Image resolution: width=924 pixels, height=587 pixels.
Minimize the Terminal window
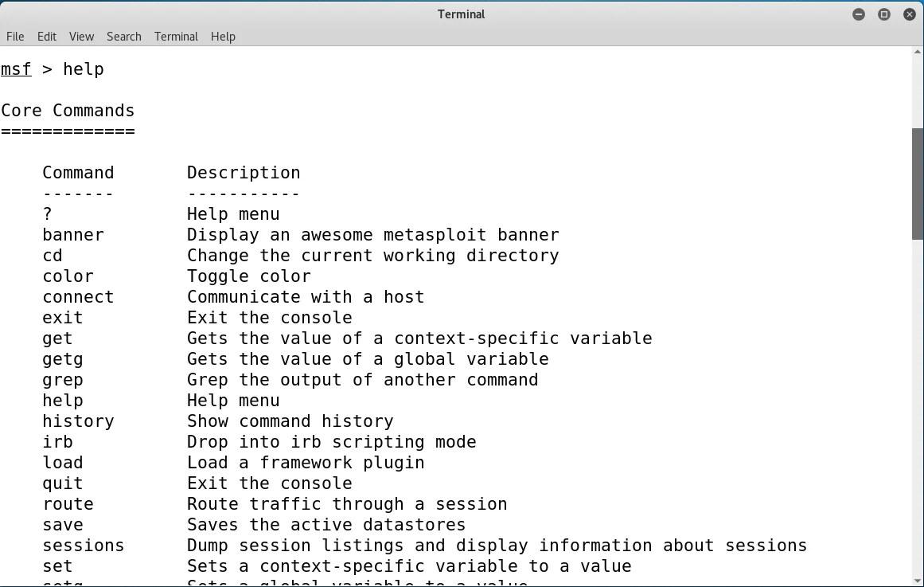tap(858, 14)
